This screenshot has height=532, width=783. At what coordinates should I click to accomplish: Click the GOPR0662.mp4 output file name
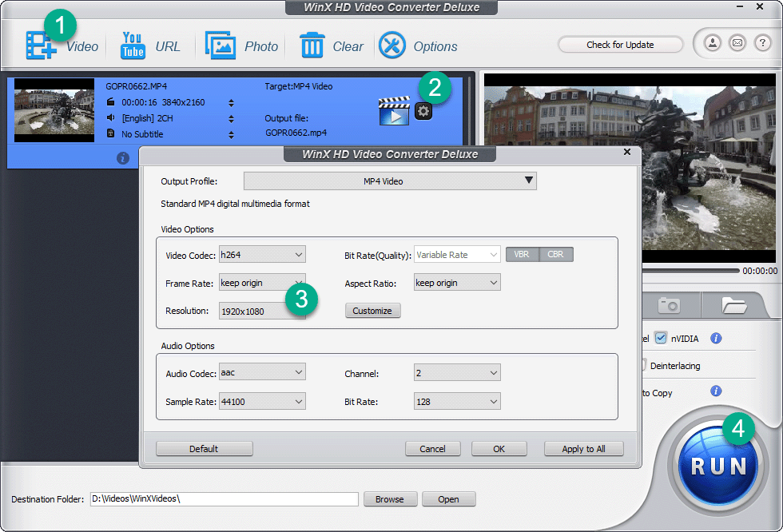(296, 133)
